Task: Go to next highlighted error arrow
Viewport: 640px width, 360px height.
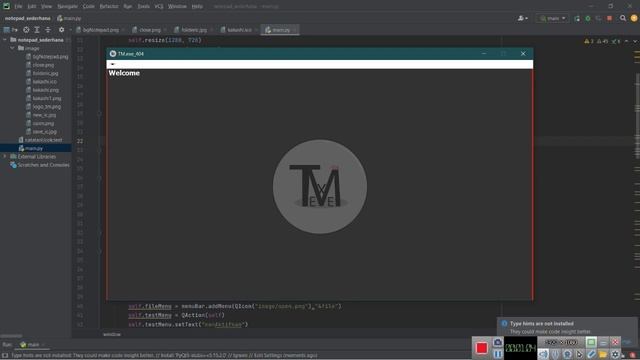Action: point(635,41)
